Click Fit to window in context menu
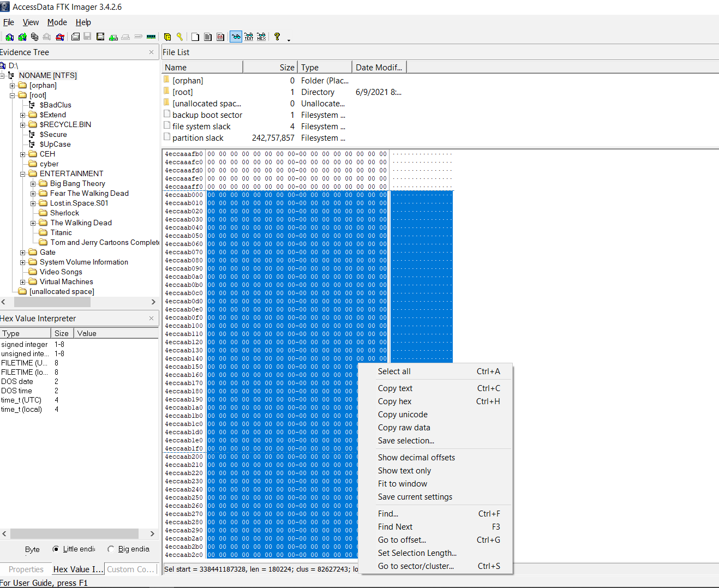 point(403,483)
